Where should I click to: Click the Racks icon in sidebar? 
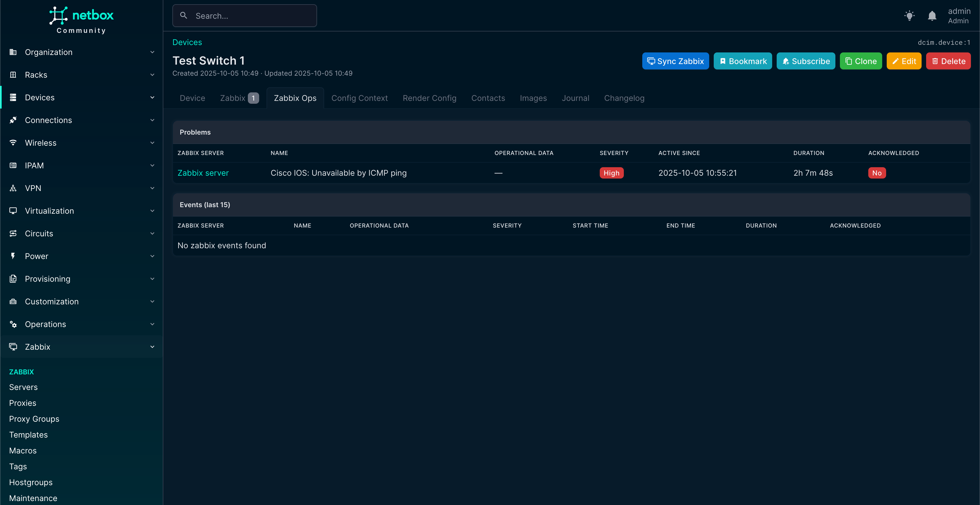tap(13, 75)
